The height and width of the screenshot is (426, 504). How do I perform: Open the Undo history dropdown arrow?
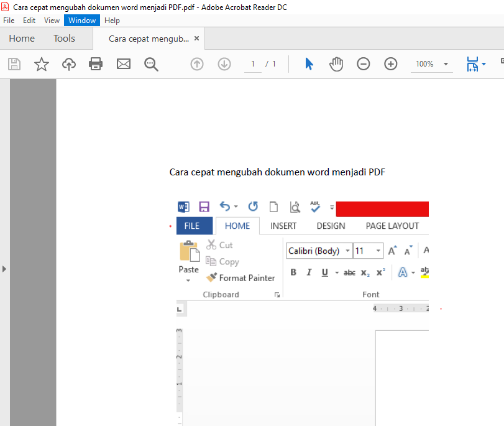236,206
